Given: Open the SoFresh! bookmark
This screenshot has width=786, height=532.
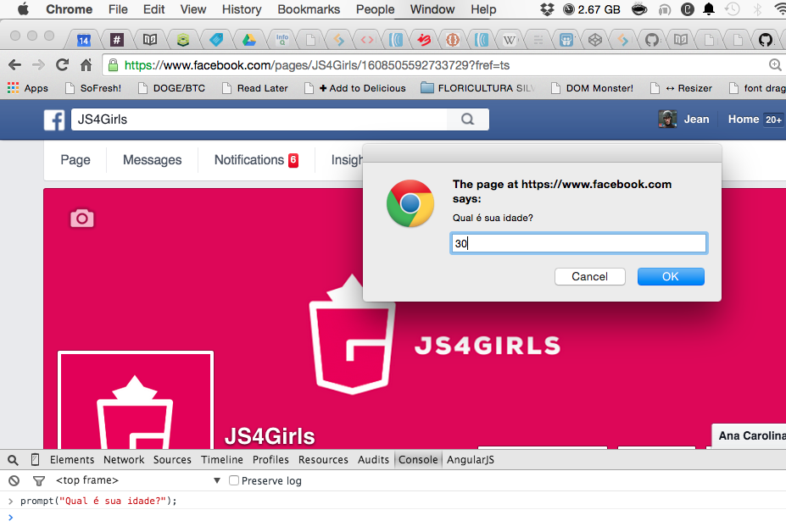Looking at the screenshot, I should pos(93,88).
